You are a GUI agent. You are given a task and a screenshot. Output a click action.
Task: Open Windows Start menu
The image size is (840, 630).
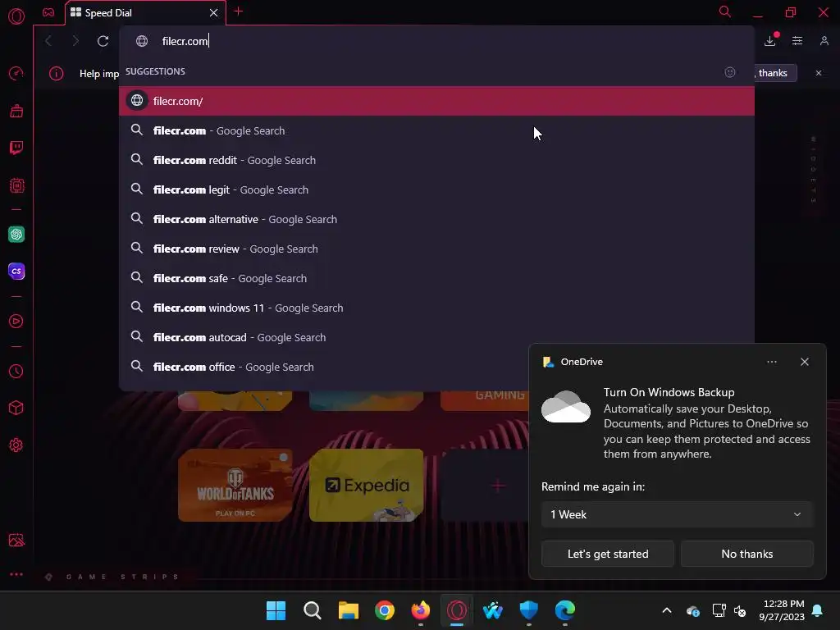pos(276,610)
